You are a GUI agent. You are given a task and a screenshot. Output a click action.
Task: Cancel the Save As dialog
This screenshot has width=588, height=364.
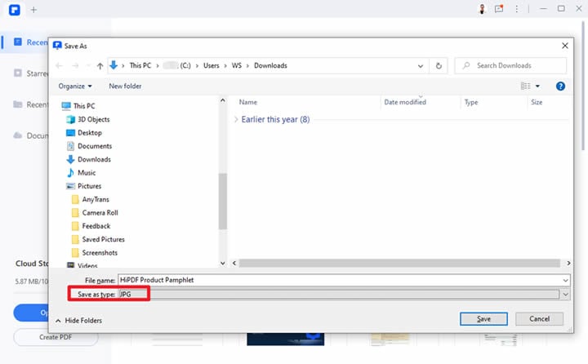click(x=539, y=319)
